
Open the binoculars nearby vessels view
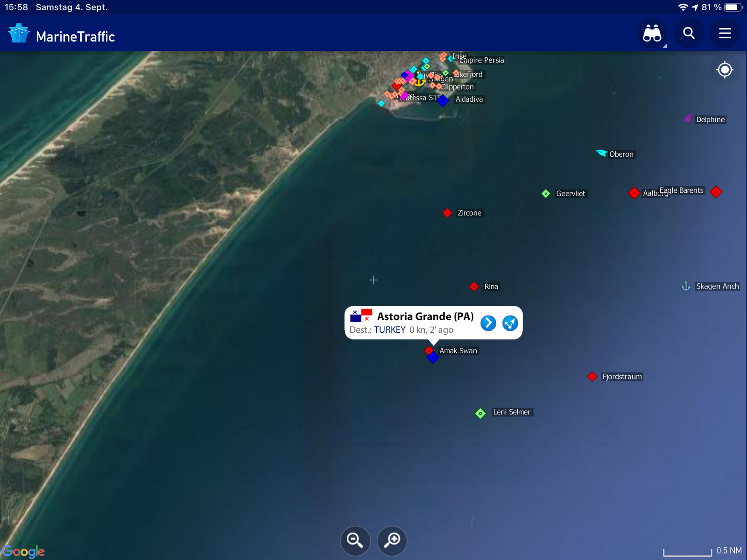[652, 34]
